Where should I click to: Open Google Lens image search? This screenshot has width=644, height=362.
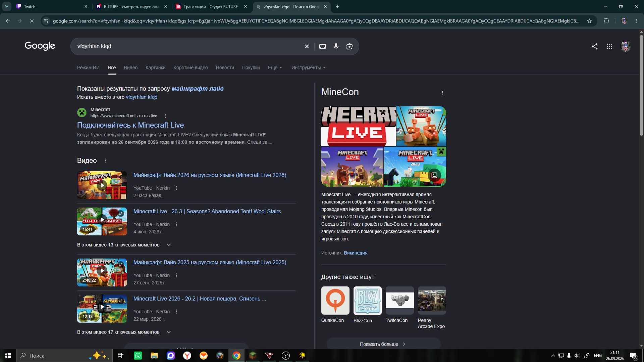click(349, 46)
